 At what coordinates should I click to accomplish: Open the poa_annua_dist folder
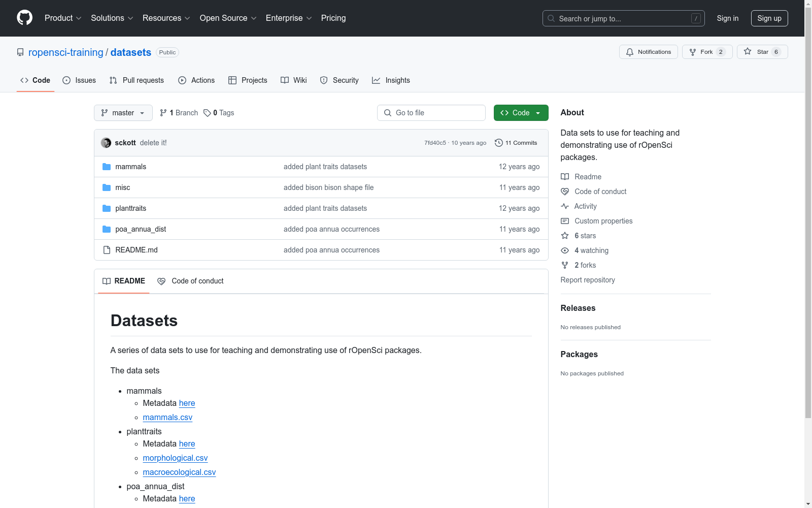[141, 229]
